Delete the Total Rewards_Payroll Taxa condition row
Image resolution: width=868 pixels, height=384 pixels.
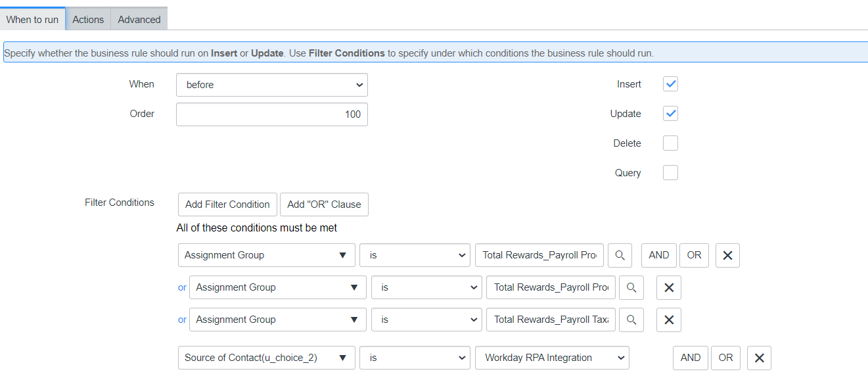(669, 320)
